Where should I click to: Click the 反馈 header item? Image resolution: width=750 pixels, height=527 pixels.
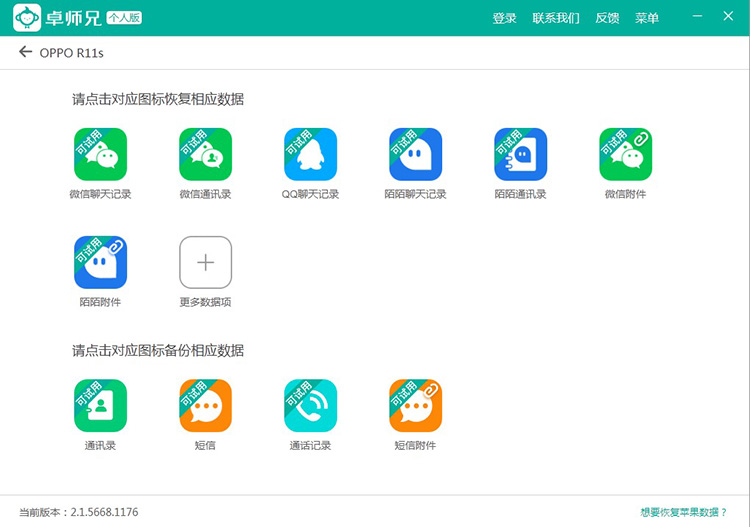point(607,18)
